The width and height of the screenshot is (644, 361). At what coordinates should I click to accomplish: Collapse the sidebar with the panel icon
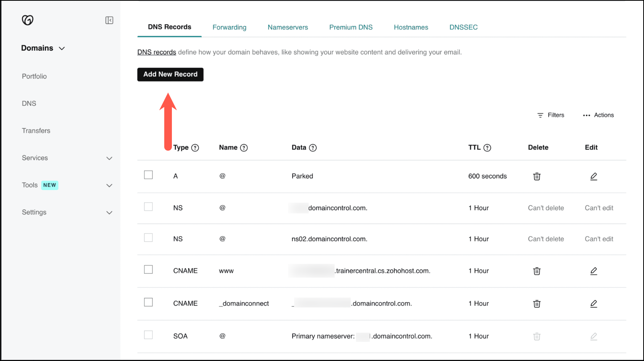tap(109, 20)
